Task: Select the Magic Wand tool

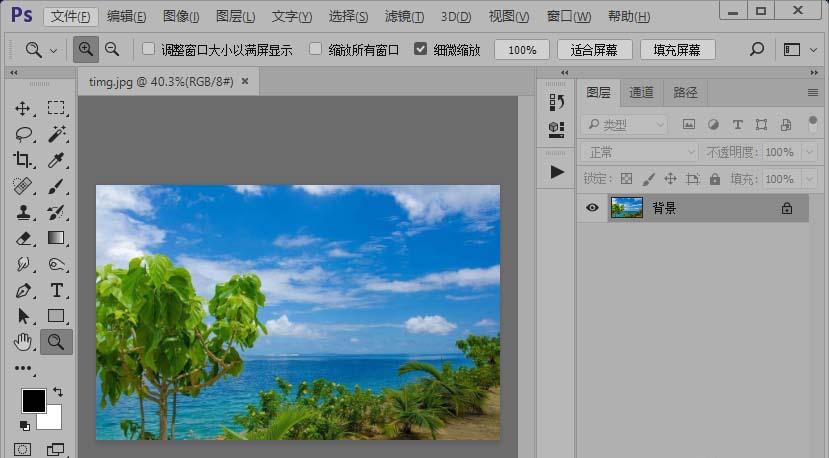Action: pyautogui.click(x=57, y=134)
